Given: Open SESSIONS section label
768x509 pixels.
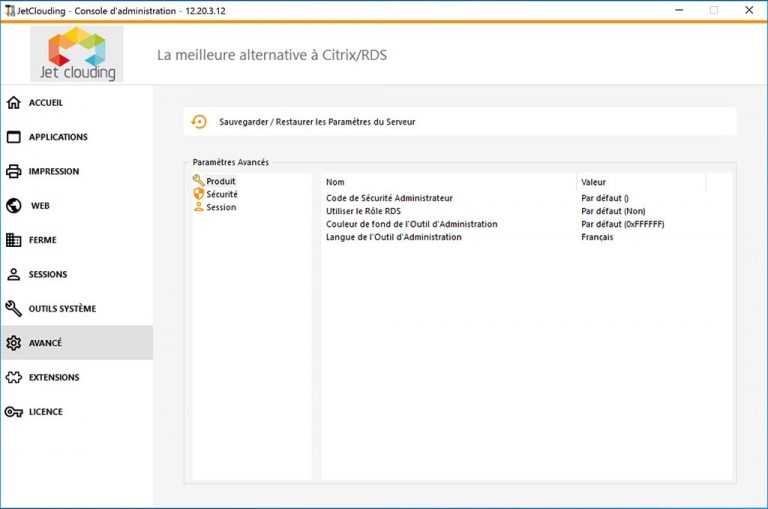Looking at the screenshot, I should (x=48, y=274).
